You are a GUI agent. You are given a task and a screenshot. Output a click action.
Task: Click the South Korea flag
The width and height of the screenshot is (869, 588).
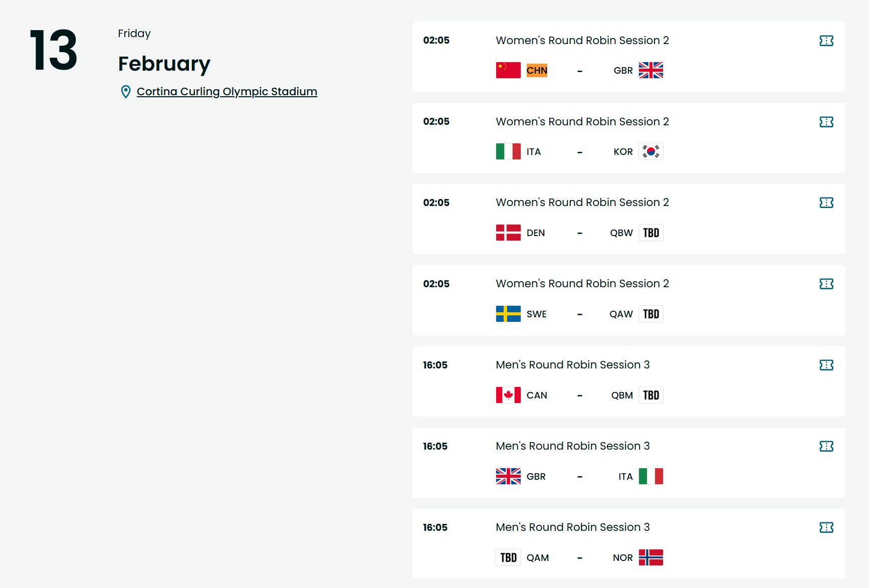click(650, 151)
